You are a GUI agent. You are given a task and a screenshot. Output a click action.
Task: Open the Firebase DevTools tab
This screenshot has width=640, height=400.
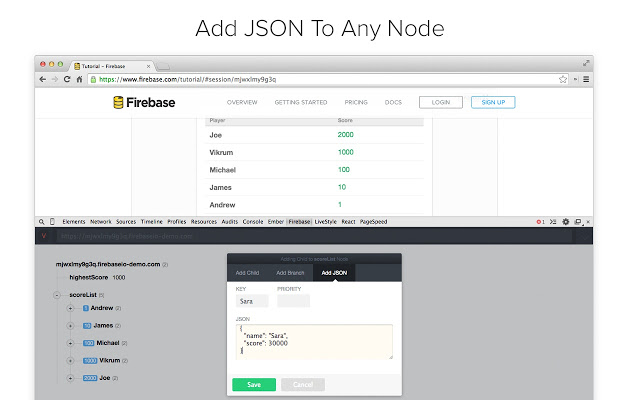click(x=299, y=222)
